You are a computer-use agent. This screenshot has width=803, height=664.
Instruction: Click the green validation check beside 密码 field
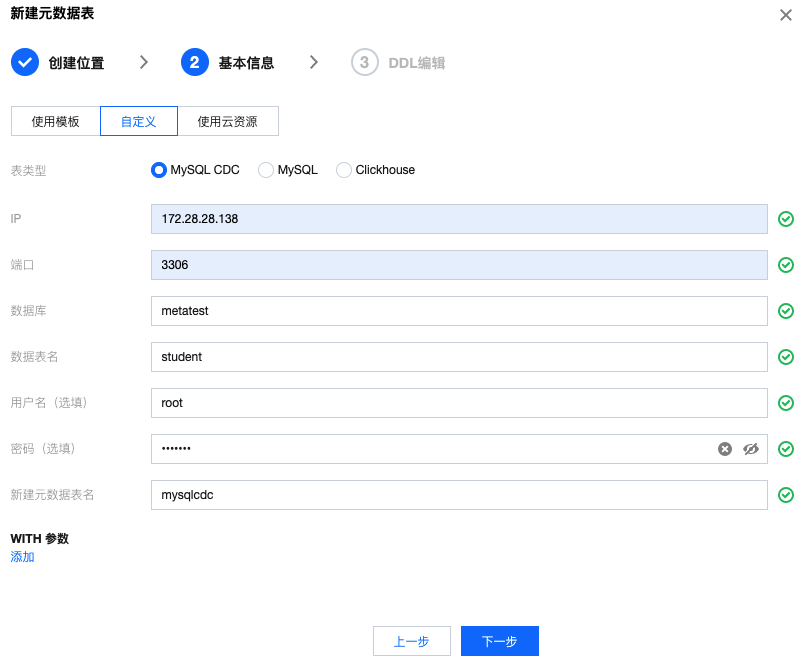pos(786,449)
